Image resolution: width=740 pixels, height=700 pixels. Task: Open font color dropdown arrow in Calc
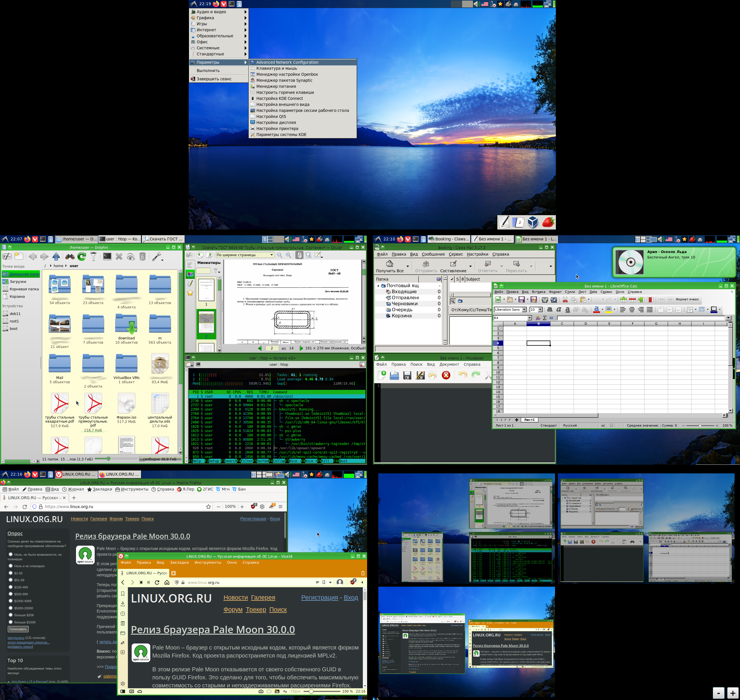pyautogui.click(x=602, y=309)
